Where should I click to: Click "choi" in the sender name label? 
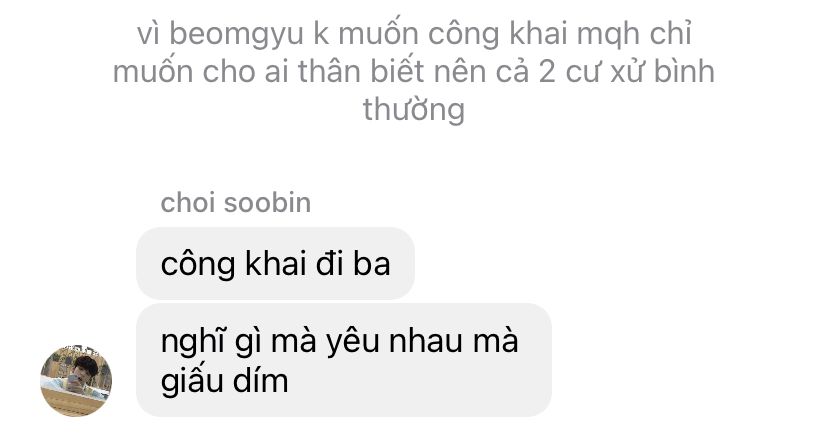pyautogui.click(x=187, y=203)
